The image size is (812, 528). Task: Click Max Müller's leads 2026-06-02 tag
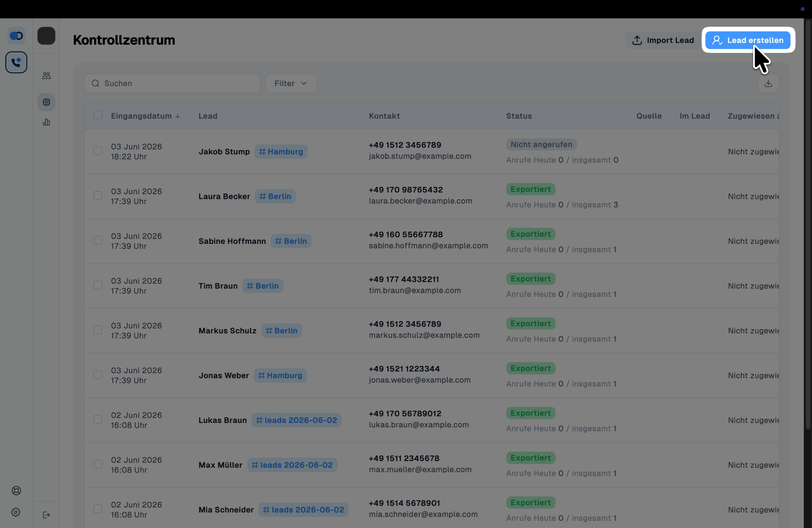(292, 465)
